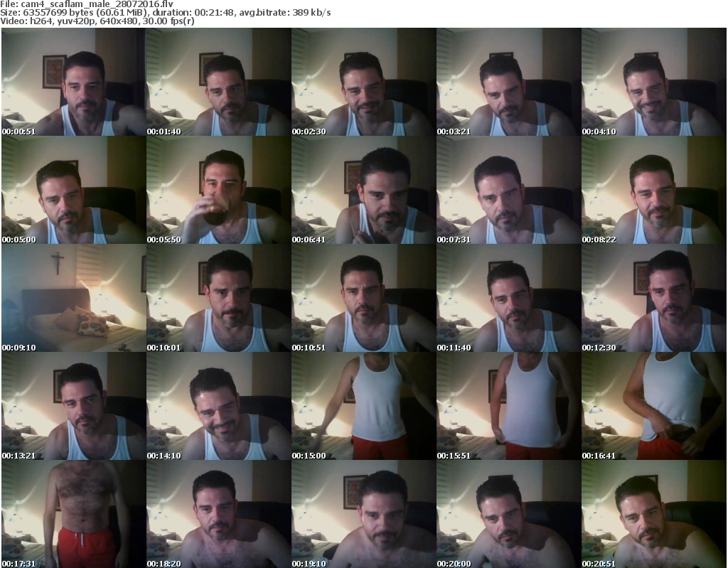Pick the thumbnail at 00:13:21
The width and height of the screenshot is (728, 568).
pos(73,406)
